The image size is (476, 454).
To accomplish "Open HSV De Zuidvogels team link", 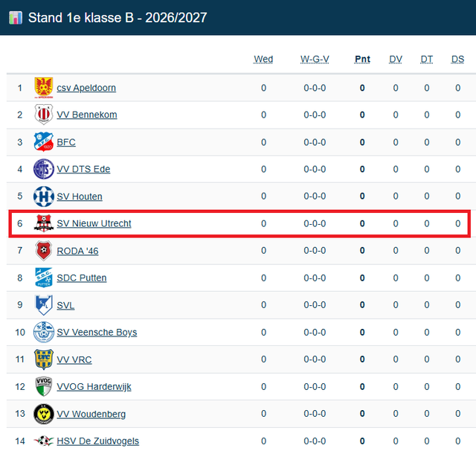I will pyautogui.click(x=97, y=441).
